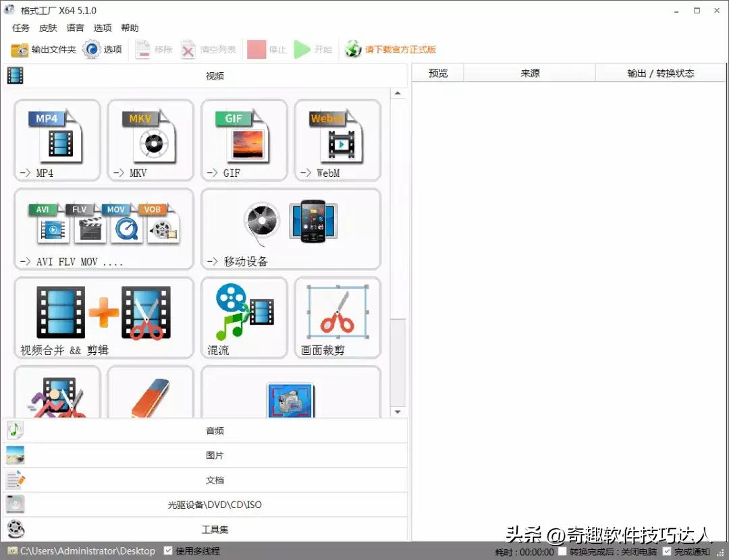Select the AVI FLV MOV converter

(103, 229)
